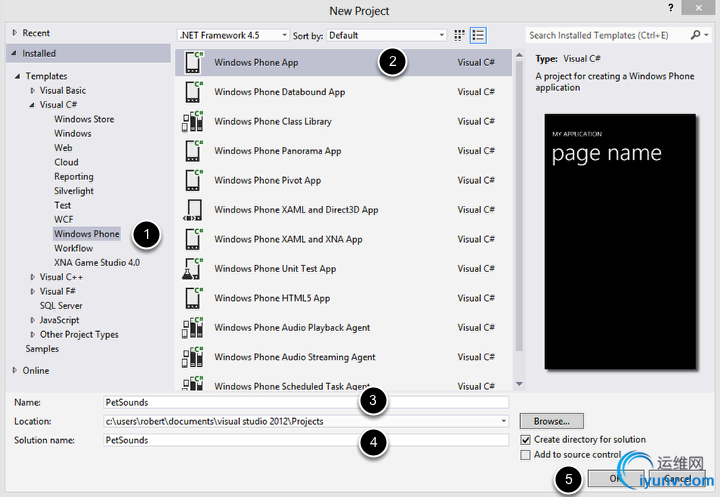Expand the Online section
This screenshot has height=497, width=720.
click(x=15, y=370)
